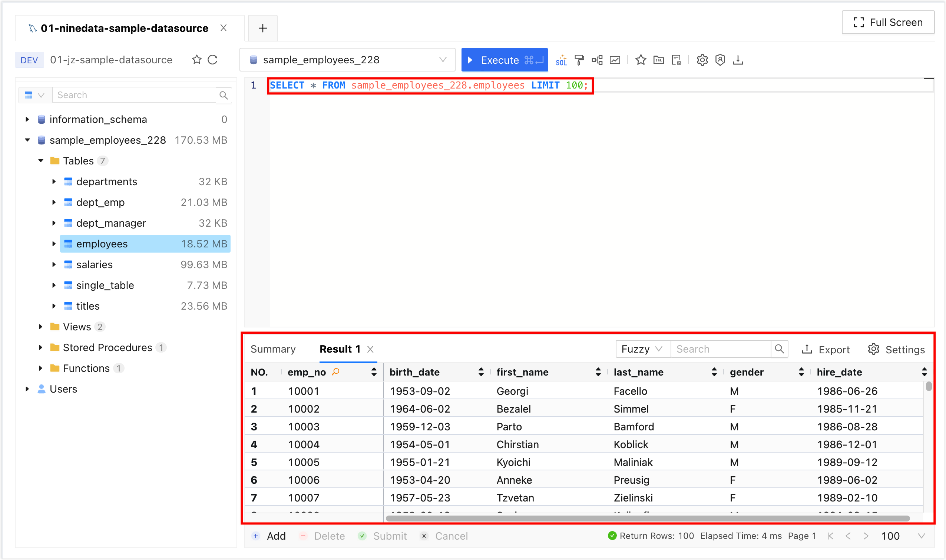Sort by birth_date column arrows
This screenshot has width=946, height=560.
coord(481,372)
